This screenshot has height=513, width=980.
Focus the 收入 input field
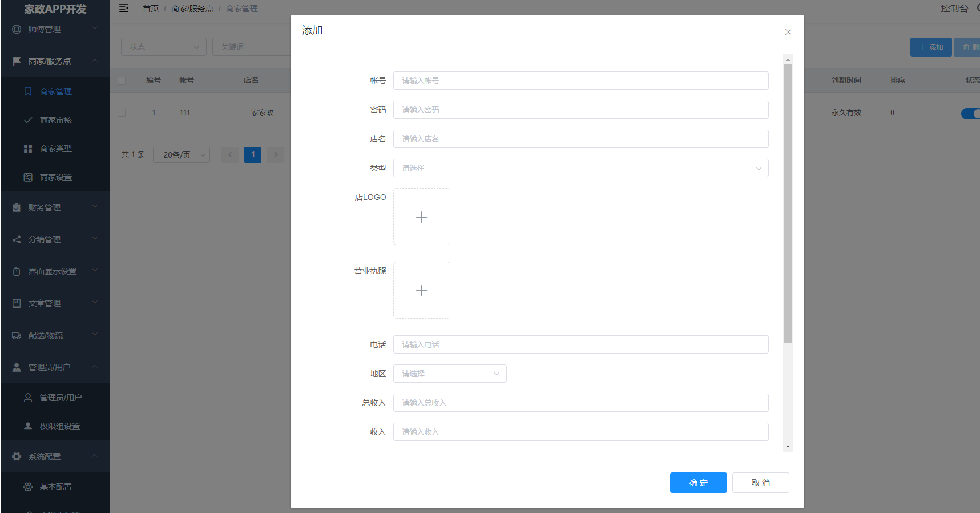581,432
